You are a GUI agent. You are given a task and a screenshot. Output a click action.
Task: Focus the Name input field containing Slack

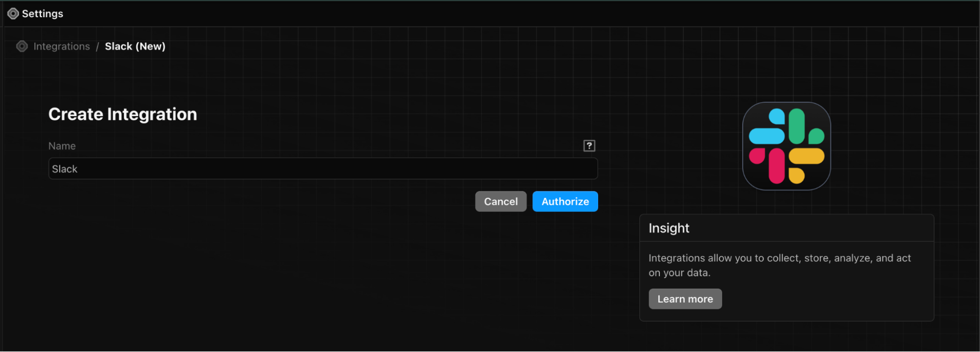[323, 168]
